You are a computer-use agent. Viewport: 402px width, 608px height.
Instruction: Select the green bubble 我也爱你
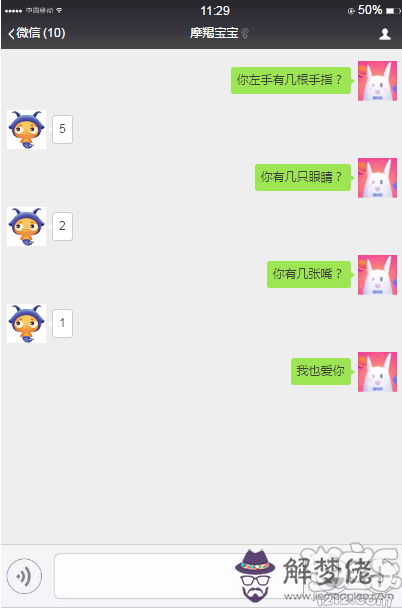322,371
